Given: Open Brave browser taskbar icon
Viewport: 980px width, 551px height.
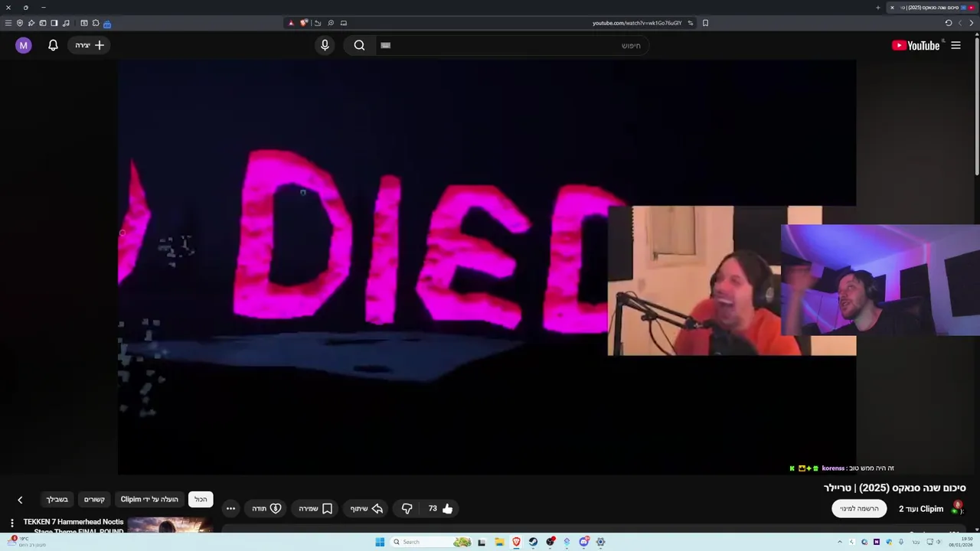Looking at the screenshot, I should (516, 542).
